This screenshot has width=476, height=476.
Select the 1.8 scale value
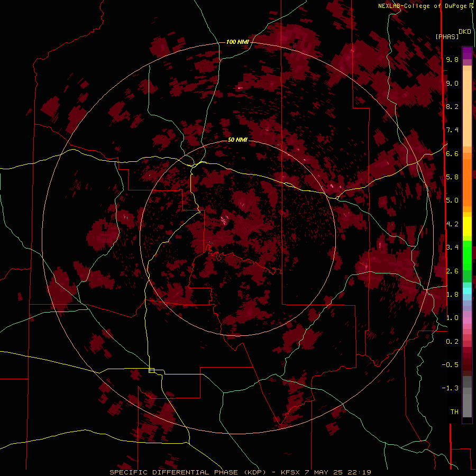[x=452, y=295]
